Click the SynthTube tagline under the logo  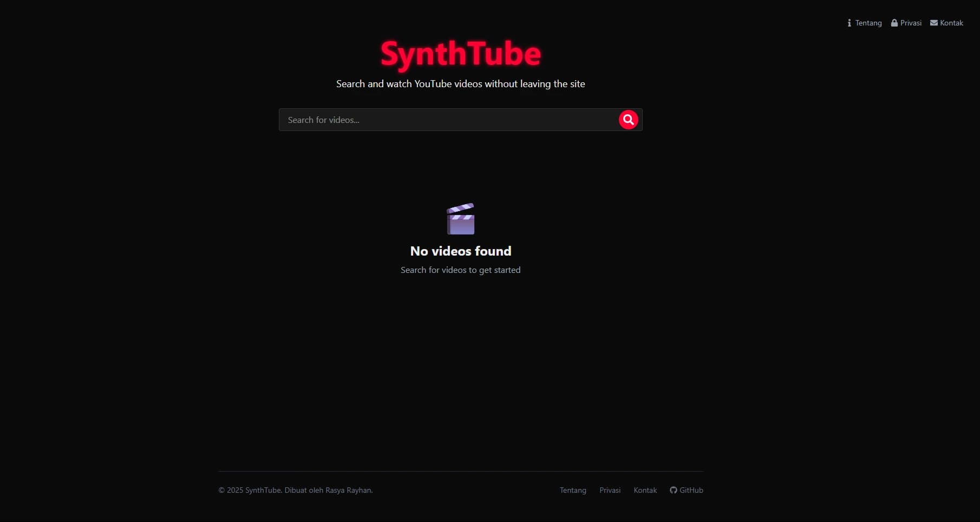[x=460, y=84]
